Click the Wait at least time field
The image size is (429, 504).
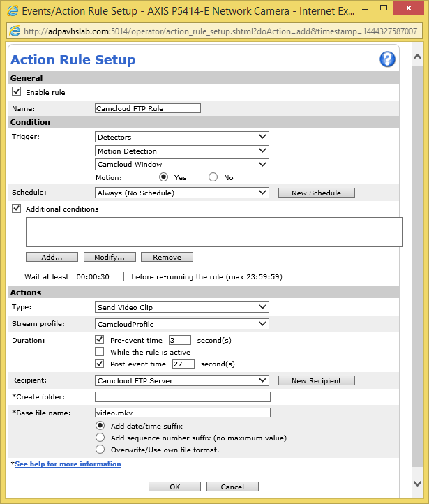[x=99, y=276]
